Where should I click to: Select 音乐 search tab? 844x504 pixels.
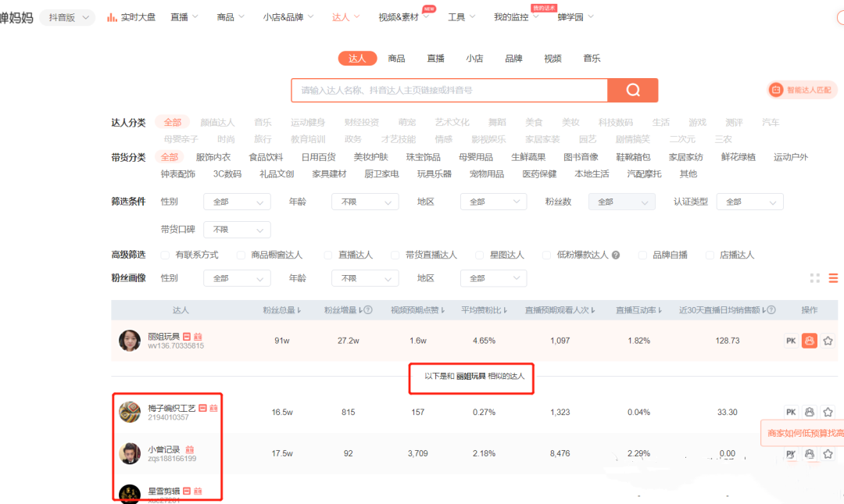click(x=592, y=58)
